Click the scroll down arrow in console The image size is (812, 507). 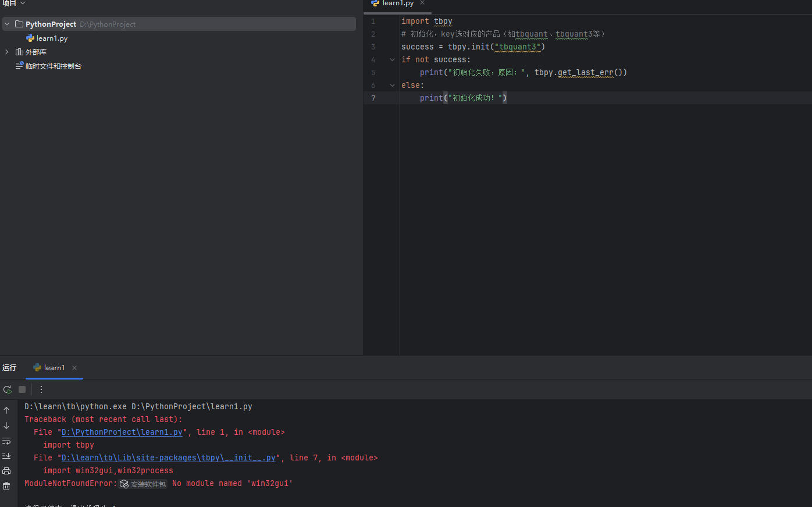point(6,426)
